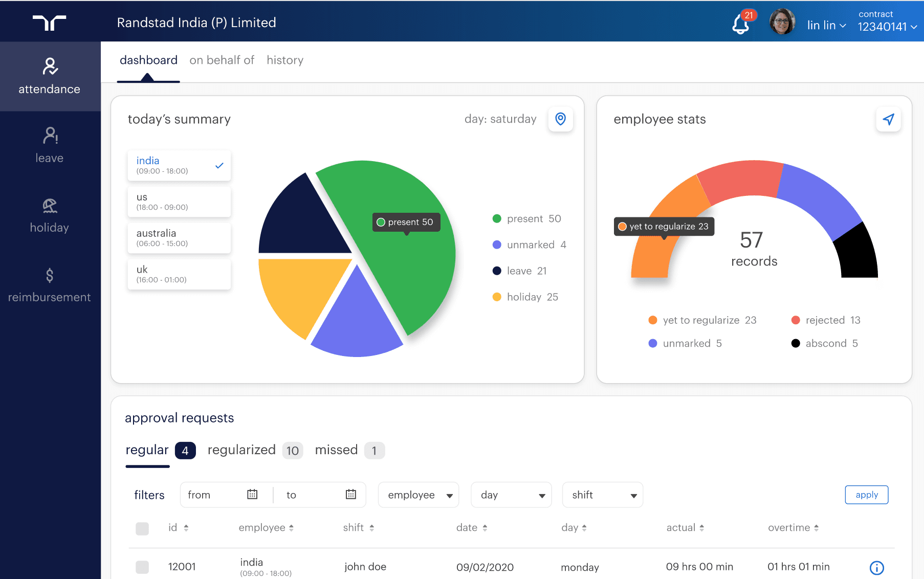The image size is (924, 579).
Task: Show info for request 12001
Action: tap(877, 567)
